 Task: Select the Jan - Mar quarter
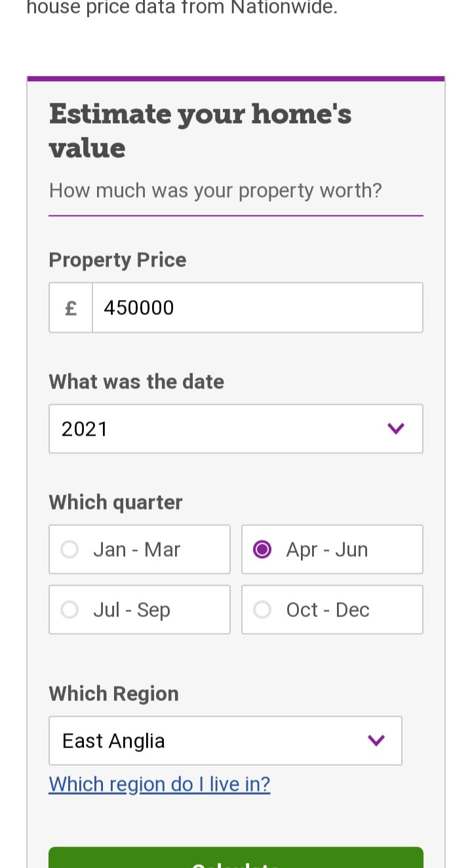pos(139,549)
